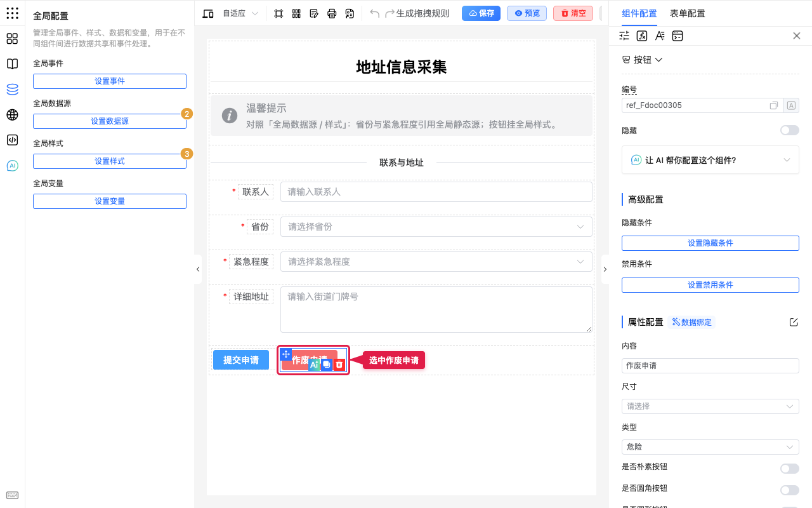Click the 编号 field ref_Fdoc00305
The width and height of the screenshot is (812, 508).
pos(702,105)
